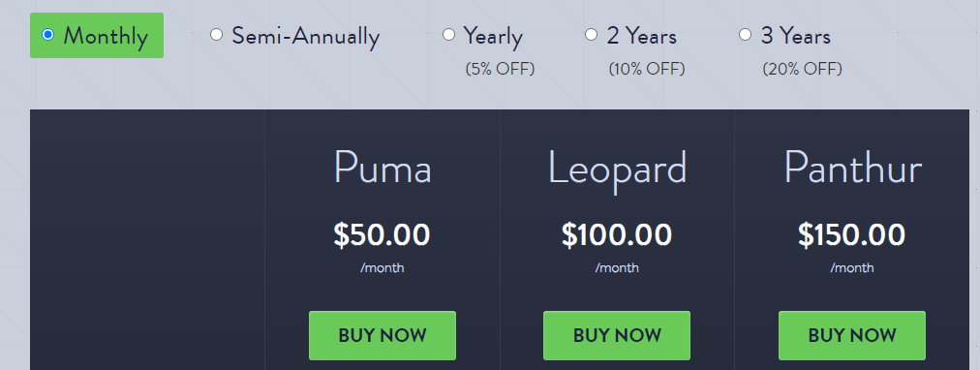Screen dimensions: 980x370
Task: Click the $50.00 price
Action: [382, 235]
